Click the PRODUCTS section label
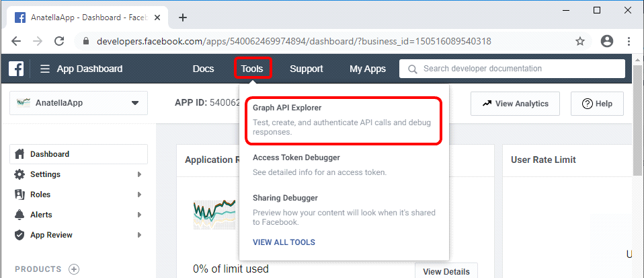The width and height of the screenshot is (644, 278). (x=38, y=269)
